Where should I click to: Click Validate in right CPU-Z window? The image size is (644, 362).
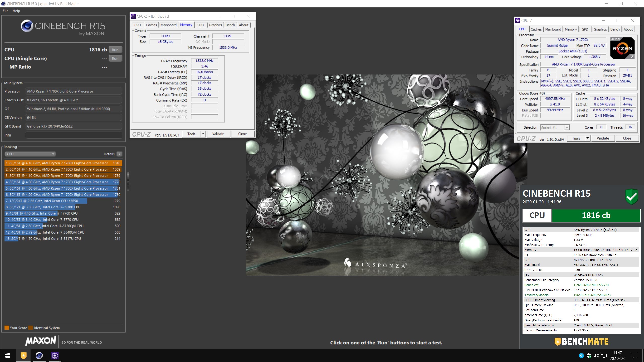coord(603,138)
